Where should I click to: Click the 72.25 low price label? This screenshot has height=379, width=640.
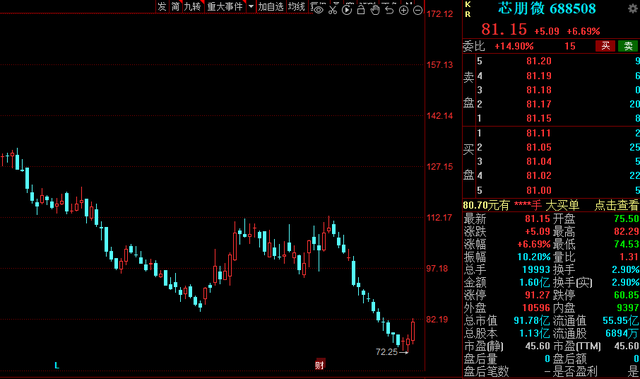click(x=387, y=352)
